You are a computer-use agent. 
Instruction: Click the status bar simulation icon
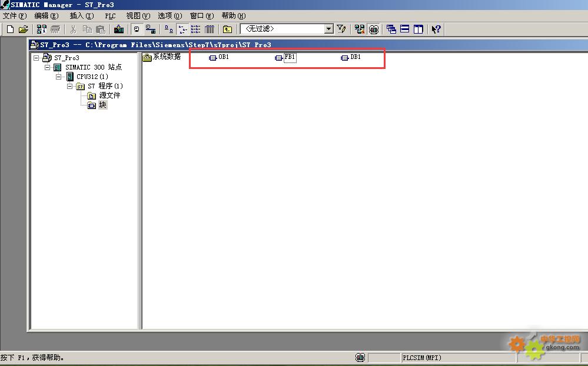click(360, 358)
